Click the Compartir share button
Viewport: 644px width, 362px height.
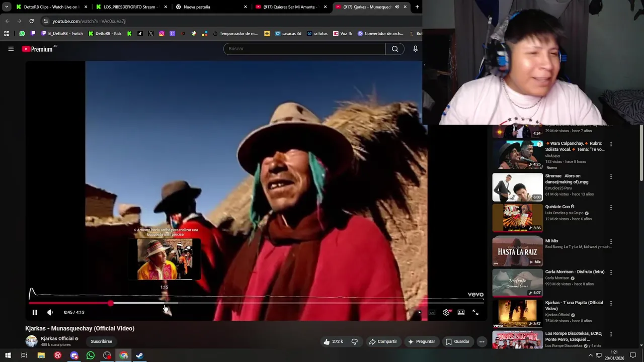(383, 341)
